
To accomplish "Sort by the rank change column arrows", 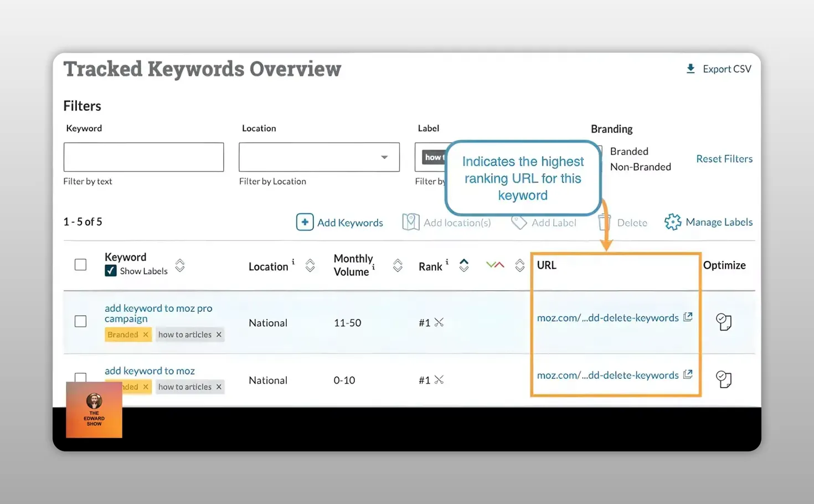I will [519, 265].
